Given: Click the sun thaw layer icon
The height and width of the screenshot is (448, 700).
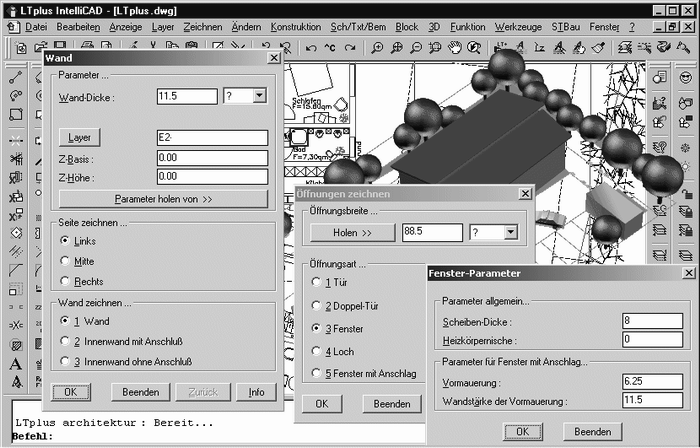Looking at the screenshot, I should click(x=686, y=167).
